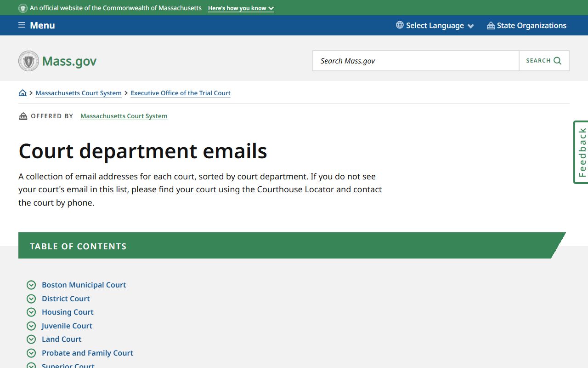Open the Offered By Massachusetts Court System link
The width and height of the screenshot is (588, 368).
[124, 116]
